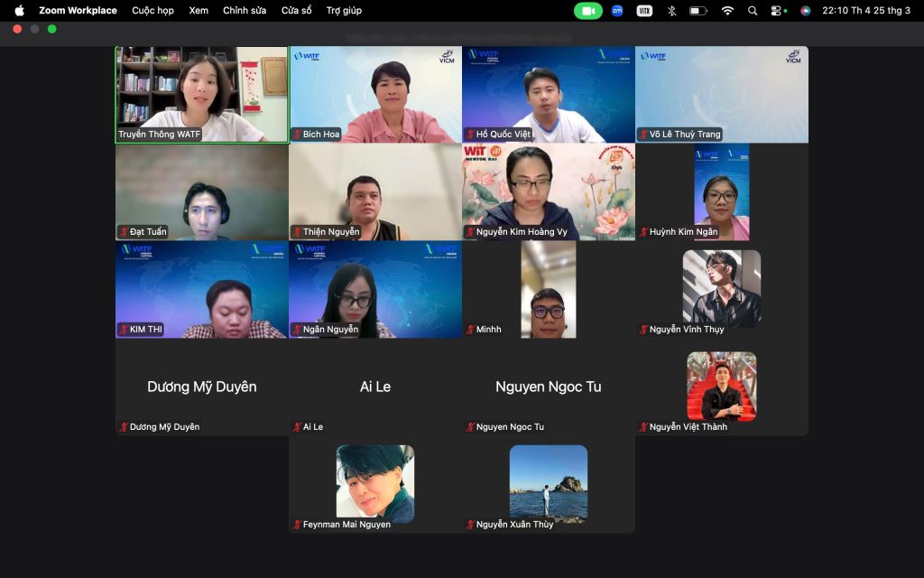Open the Wi-Fi menu icon
The height and width of the screenshot is (578, 924).
[x=727, y=11]
